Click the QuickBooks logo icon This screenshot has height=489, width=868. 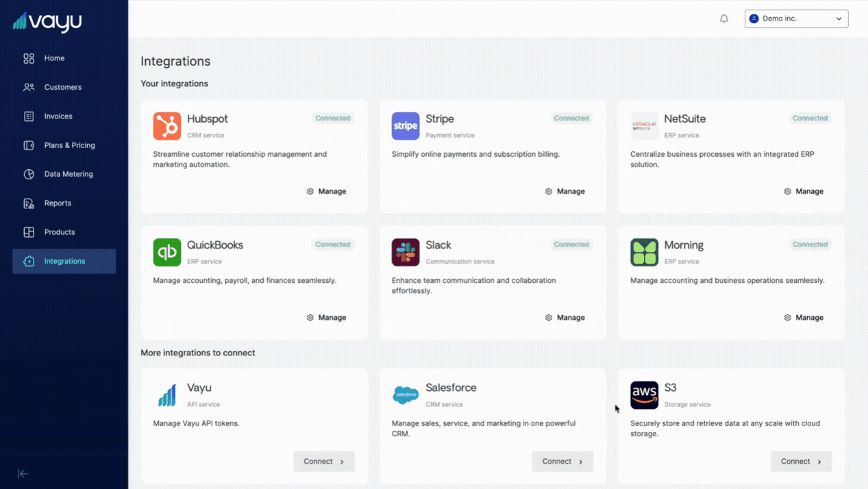167,252
